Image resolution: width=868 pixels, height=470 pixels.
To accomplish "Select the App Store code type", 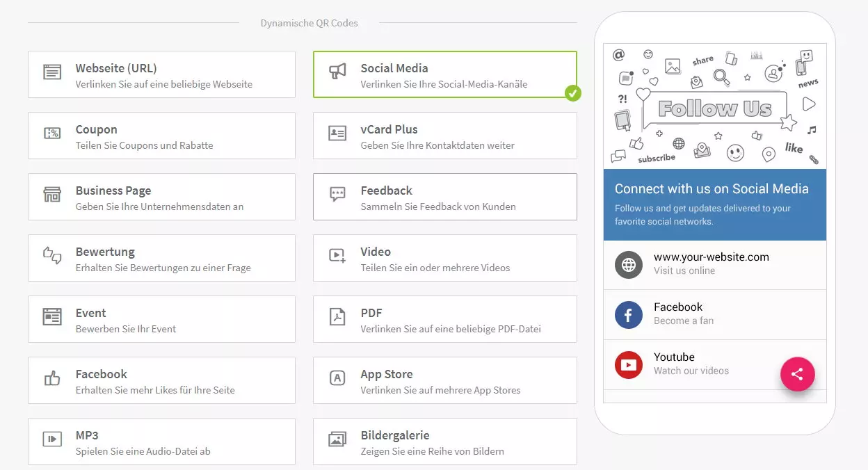I will pos(445,380).
